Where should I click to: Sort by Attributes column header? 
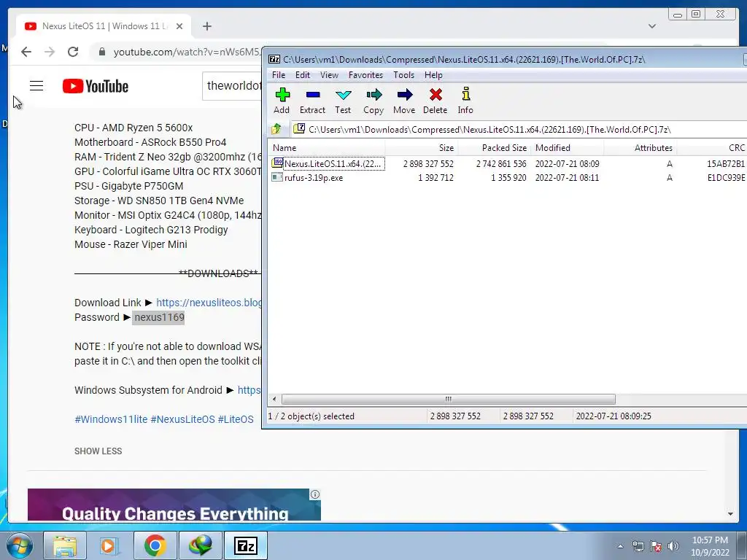tap(640, 147)
